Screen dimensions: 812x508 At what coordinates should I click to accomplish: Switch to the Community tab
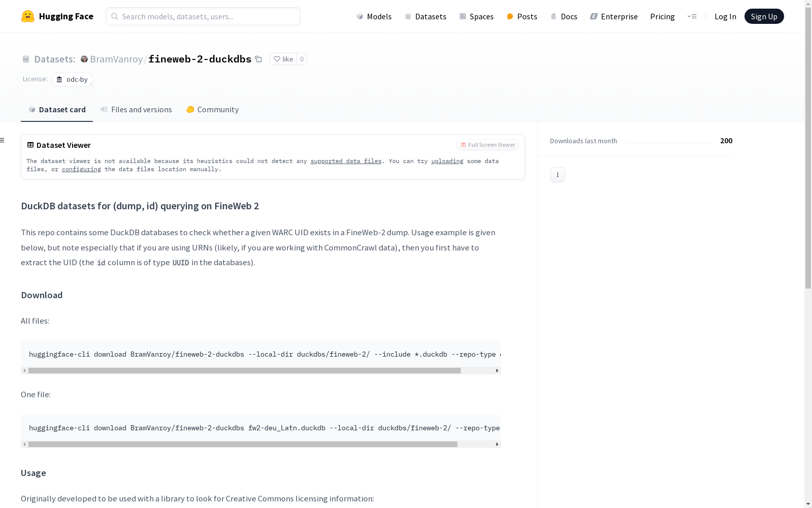pos(212,109)
